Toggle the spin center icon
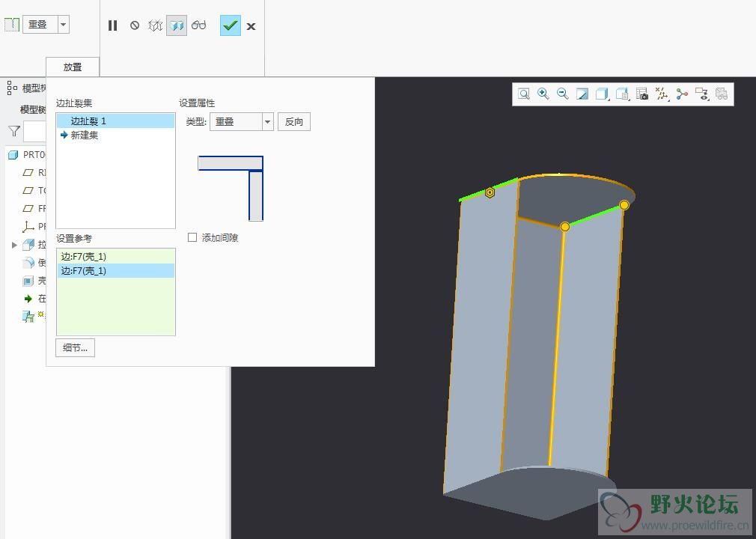This screenshot has height=539, width=756. click(x=682, y=94)
